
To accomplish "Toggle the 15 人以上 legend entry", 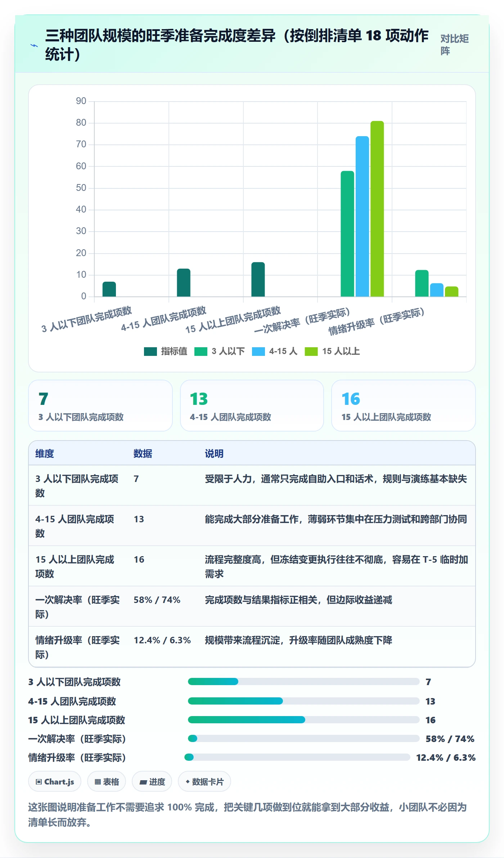I will click(332, 351).
